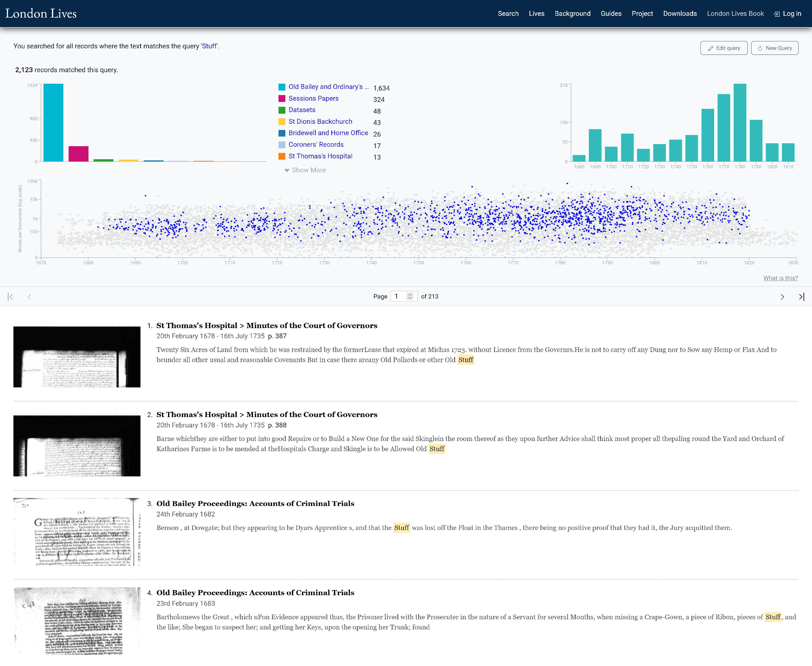Jump to the last results page
Viewport: 812px width, 666px height.
click(801, 297)
